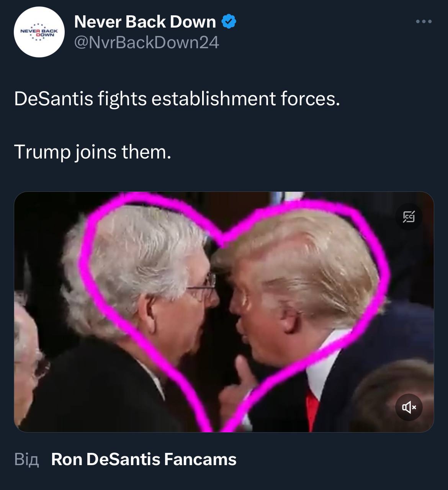Click the "Від" label below the video
Screen dimensions: 448x490
click(26, 459)
